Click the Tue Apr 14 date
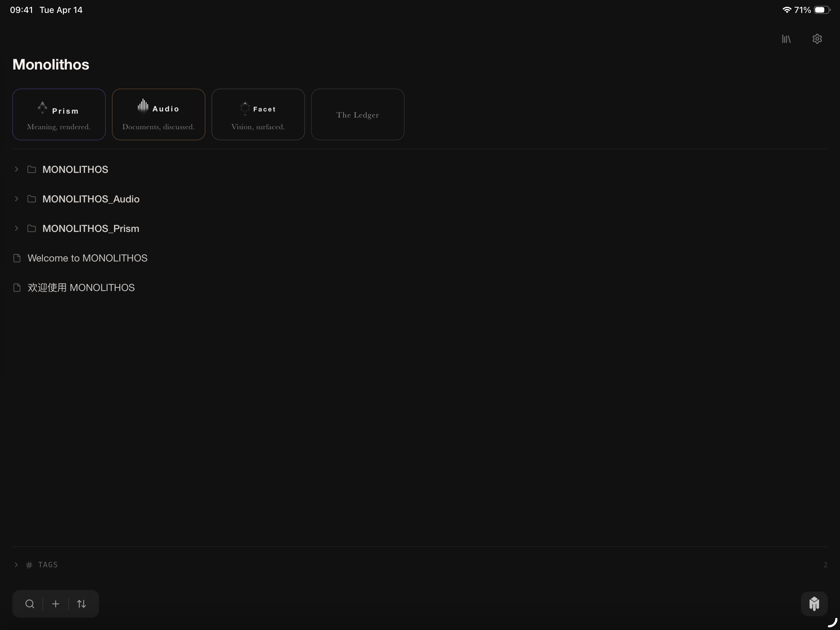This screenshot has height=630, width=840. coord(61,10)
